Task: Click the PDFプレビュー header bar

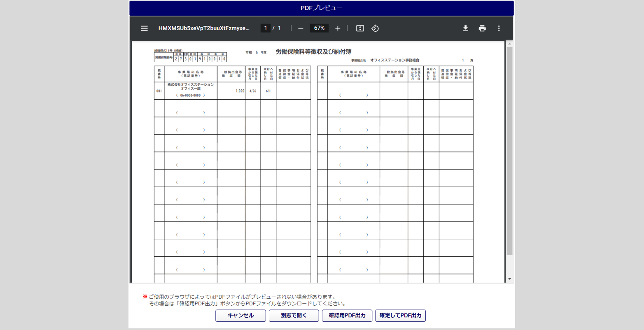Action: pos(322,8)
